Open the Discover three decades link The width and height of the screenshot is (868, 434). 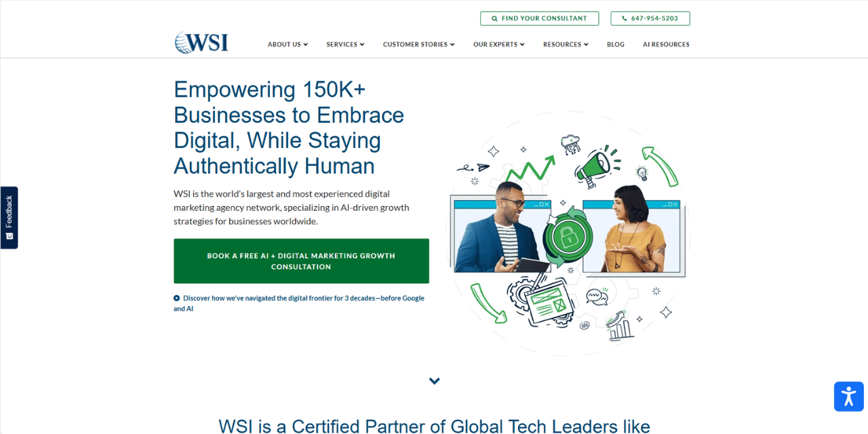[x=299, y=303]
